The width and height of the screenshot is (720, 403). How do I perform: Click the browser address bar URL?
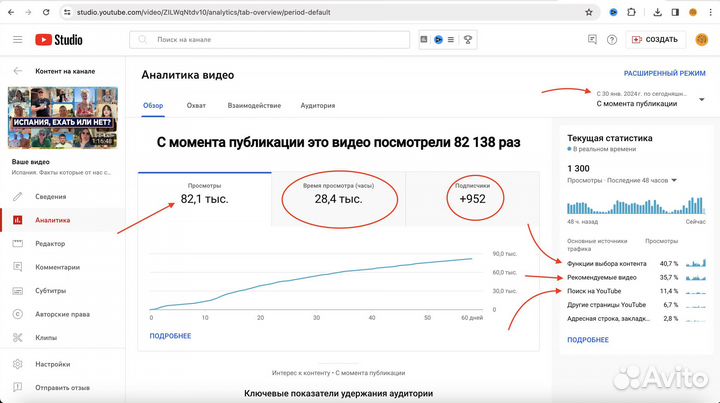pos(203,12)
